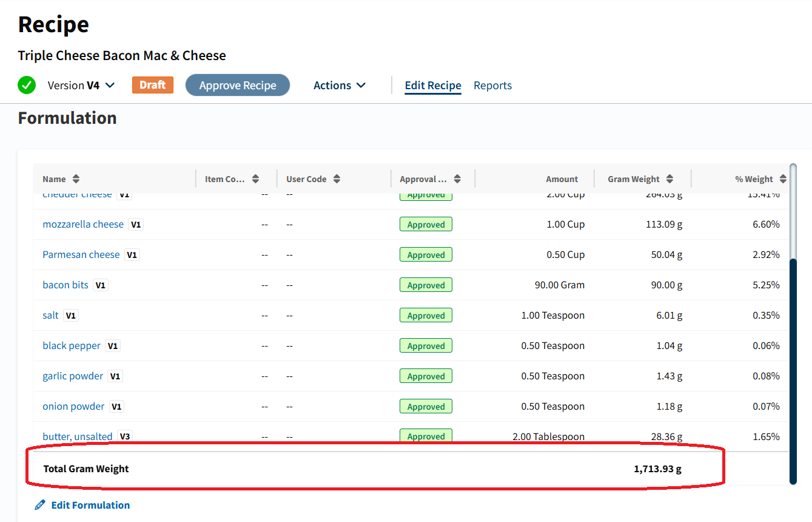Screen dimensions: 812x522
Task: Click V1 badge next to salt
Action: point(71,316)
